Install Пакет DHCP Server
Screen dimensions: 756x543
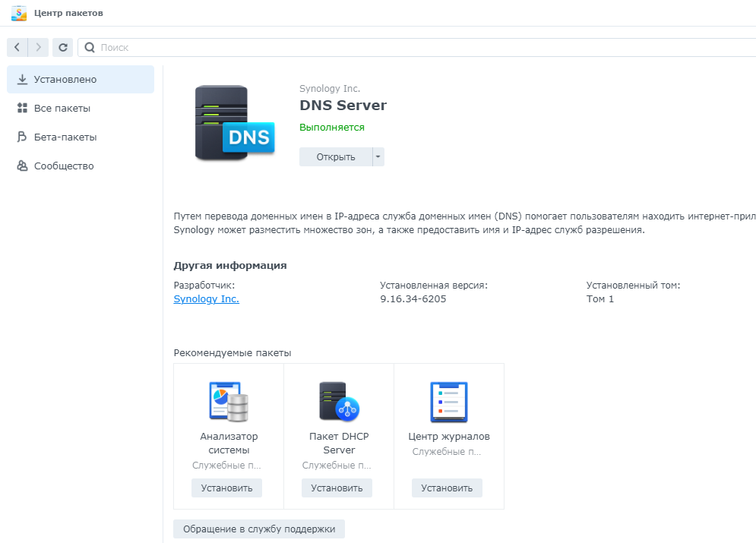click(337, 488)
